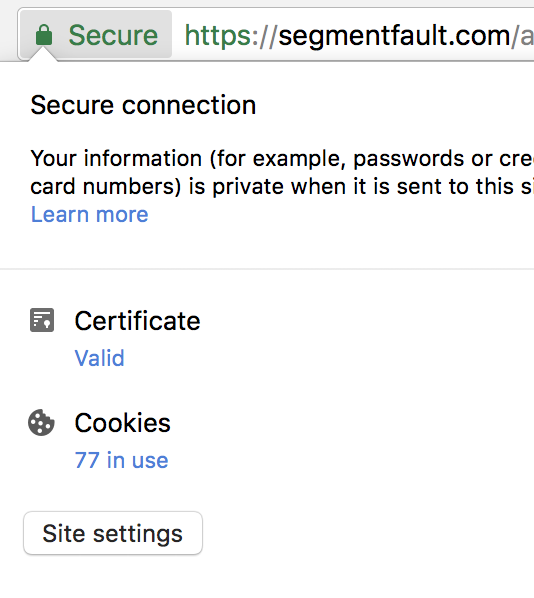
Task: Click the 'card numbers' description line
Action: coord(282,187)
